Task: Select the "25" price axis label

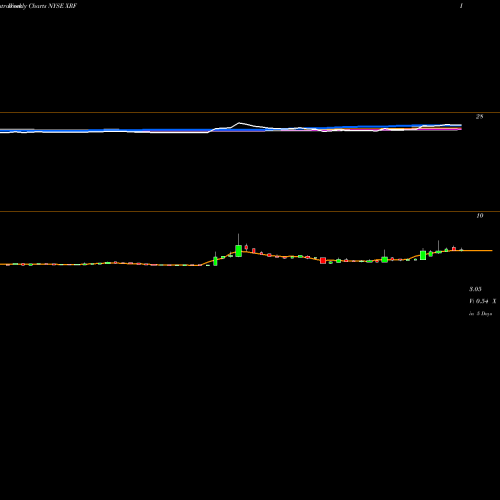Action: coord(479,117)
